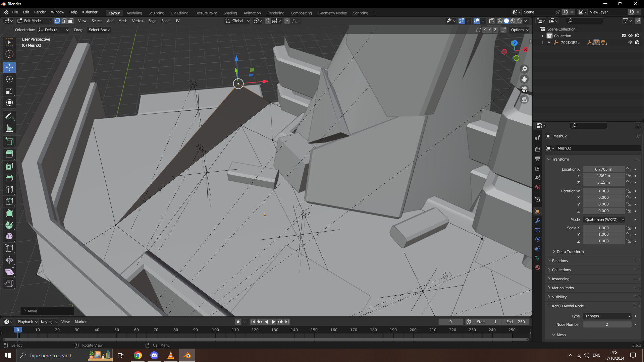Image resolution: width=644 pixels, height=362 pixels.
Task: Open the Render properties tab
Action: [x=538, y=149]
